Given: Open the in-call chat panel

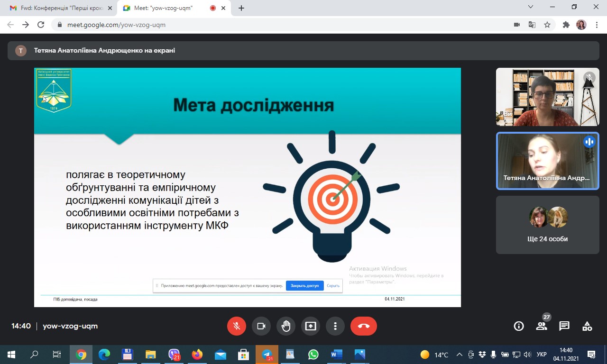Looking at the screenshot, I should point(564,326).
